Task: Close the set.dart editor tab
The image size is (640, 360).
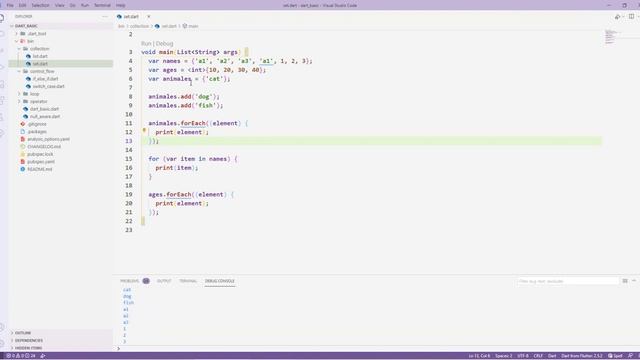Action: pyautogui.click(x=149, y=16)
